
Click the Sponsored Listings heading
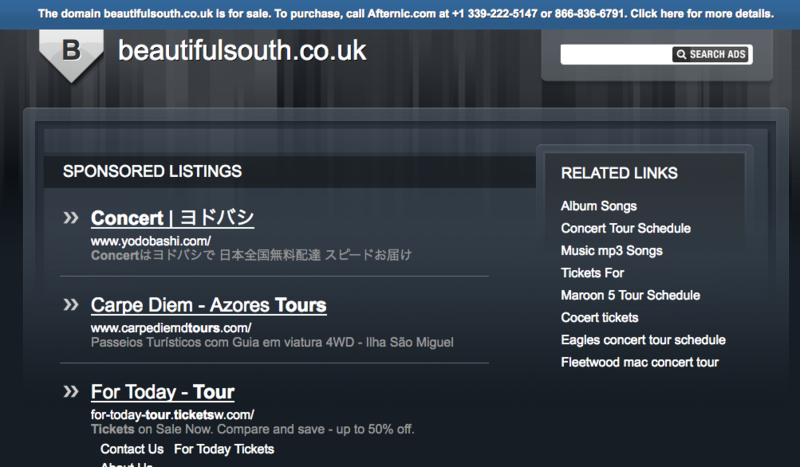pos(152,171)
